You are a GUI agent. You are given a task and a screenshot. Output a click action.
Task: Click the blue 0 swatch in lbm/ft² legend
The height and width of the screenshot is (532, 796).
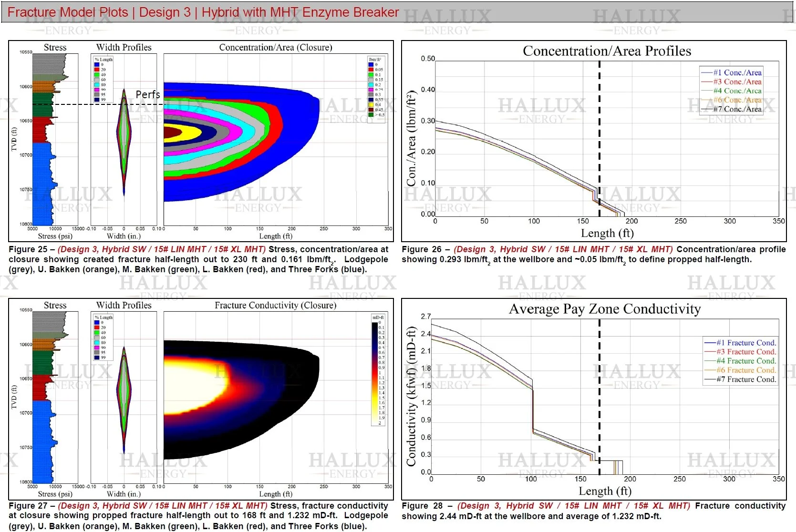371,64
